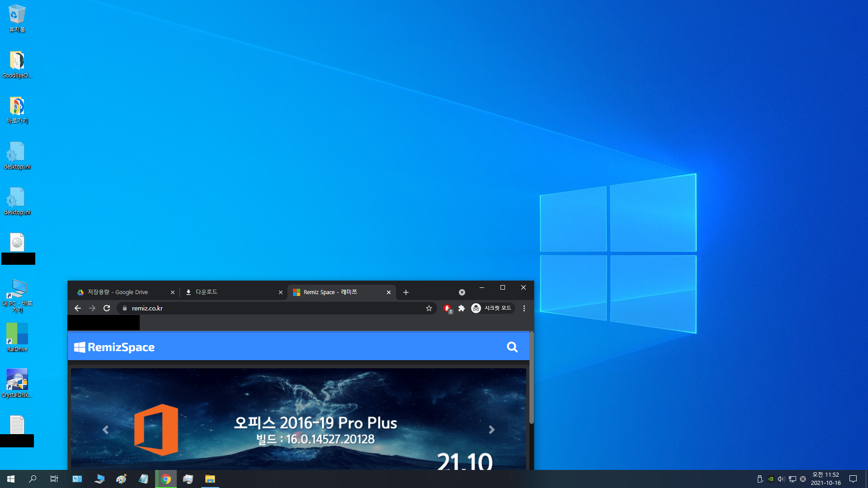Image resolution: width=868 pixels, height=488 pixels.
Task: Select the Chrome 바로가기 shortcut on desktop
Action: [x=17, y=110]
